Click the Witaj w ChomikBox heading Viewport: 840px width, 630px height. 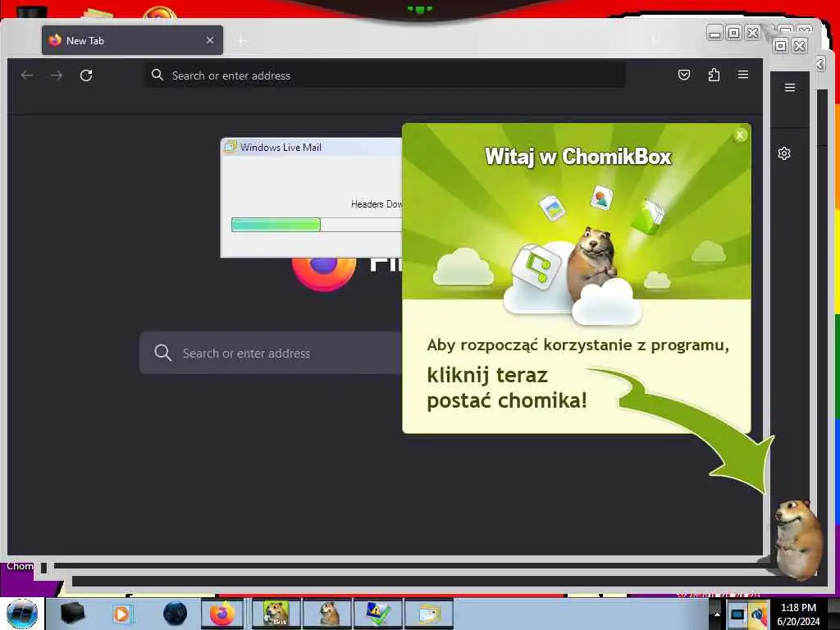click(x=578, y=157)
